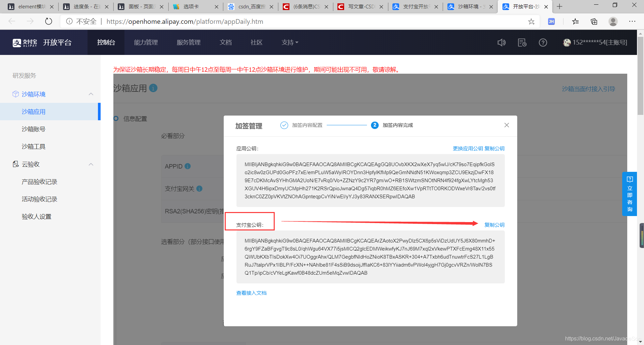The width and height of the screenshot is (644, 345).
Task: Select 验收人设置 in sidebar
Action: pos(37,216)
